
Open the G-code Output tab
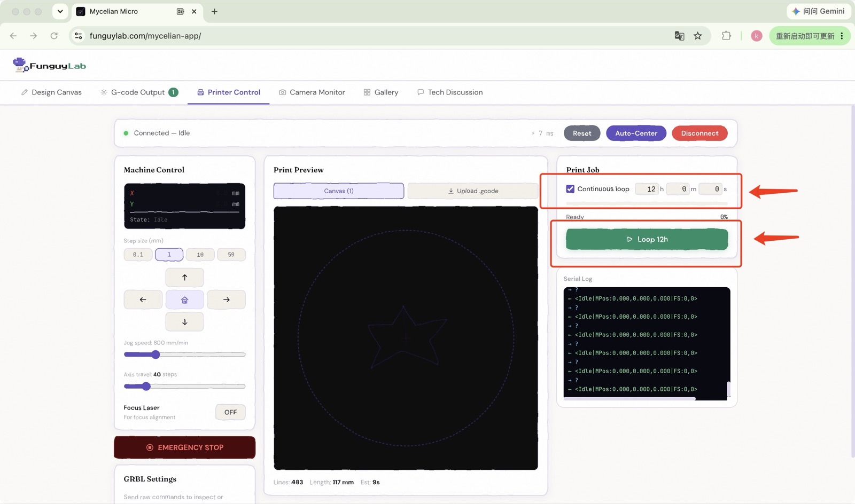pos(139,92)
